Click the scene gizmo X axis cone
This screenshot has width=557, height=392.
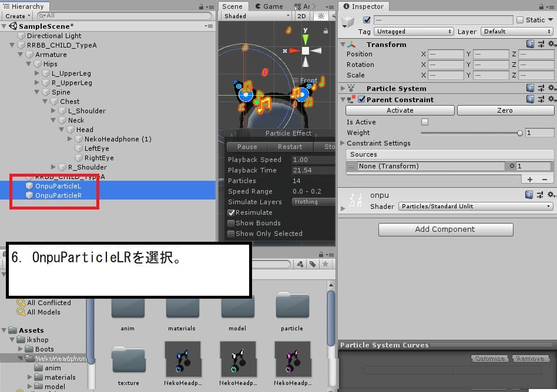294,50
